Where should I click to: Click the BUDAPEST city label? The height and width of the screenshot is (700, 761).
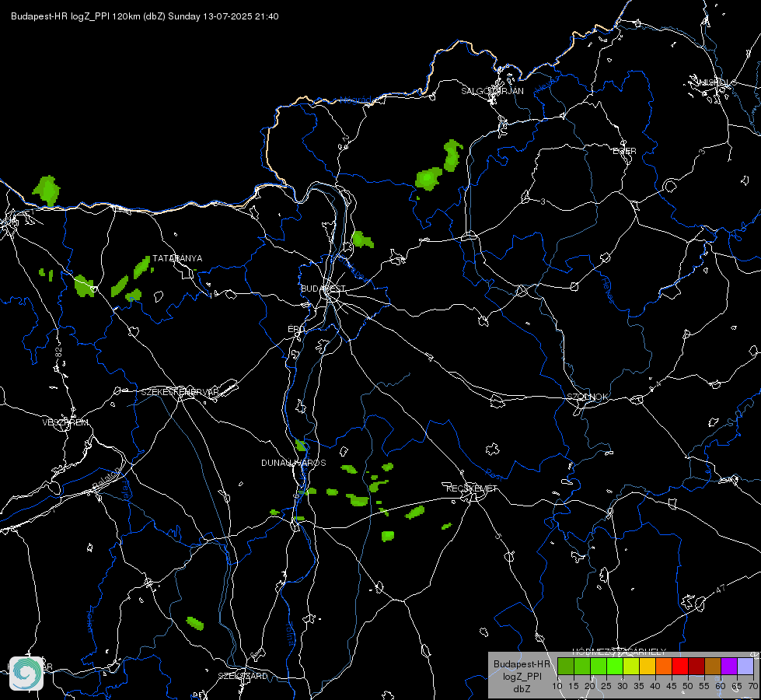click(x=323, y=289)
